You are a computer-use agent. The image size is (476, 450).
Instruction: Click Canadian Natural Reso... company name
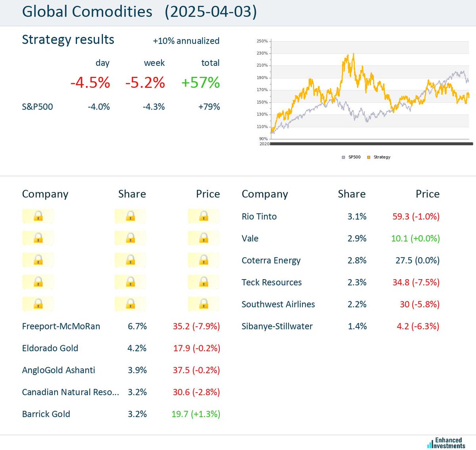tap(71, 392)
